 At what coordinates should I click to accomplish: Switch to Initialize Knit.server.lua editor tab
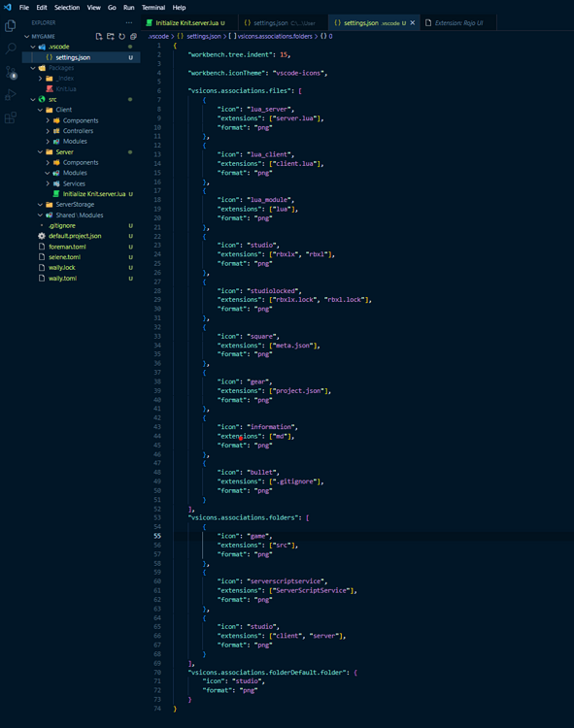click(189, 22)
